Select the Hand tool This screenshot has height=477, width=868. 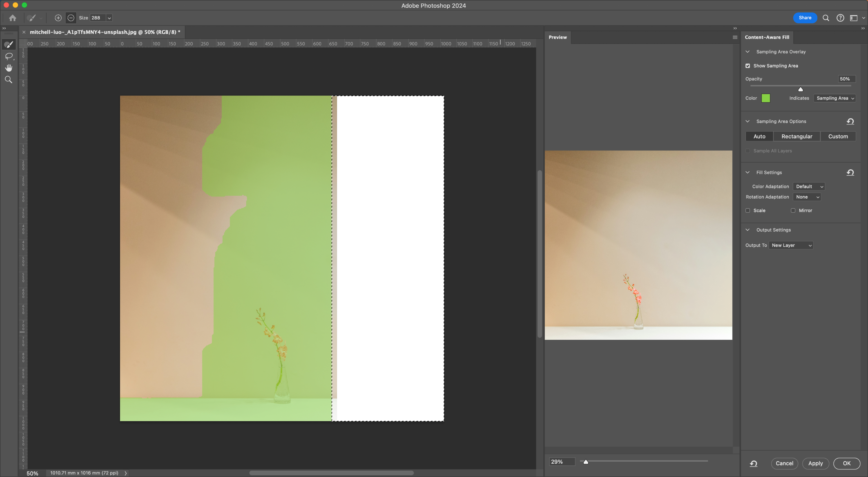[9, 68]
